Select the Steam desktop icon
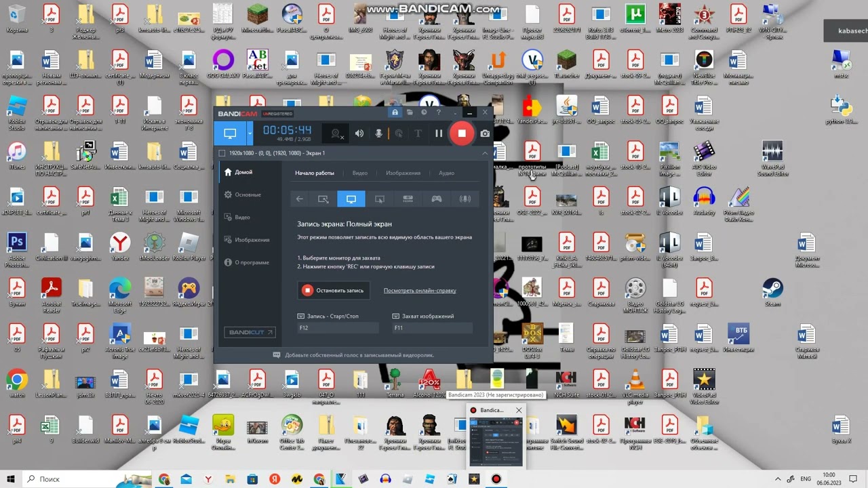Screen dimensions: 868x488 coord(772,292)
